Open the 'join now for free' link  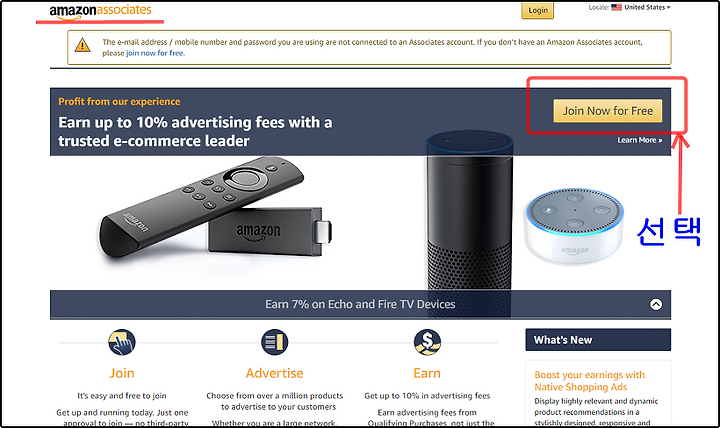click(155, 53)
